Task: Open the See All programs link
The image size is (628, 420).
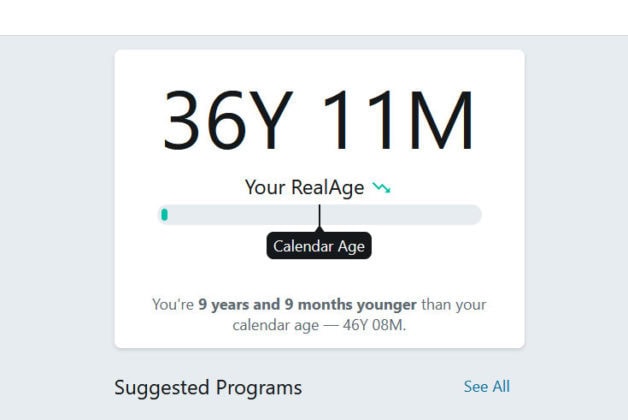Action: pyautogui.click(x=486, y=386)
